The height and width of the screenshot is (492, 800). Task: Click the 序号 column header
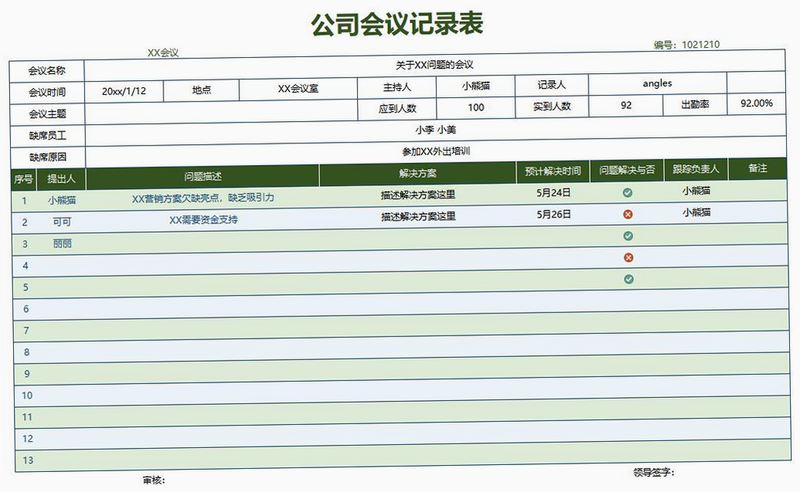click(23, 180)
